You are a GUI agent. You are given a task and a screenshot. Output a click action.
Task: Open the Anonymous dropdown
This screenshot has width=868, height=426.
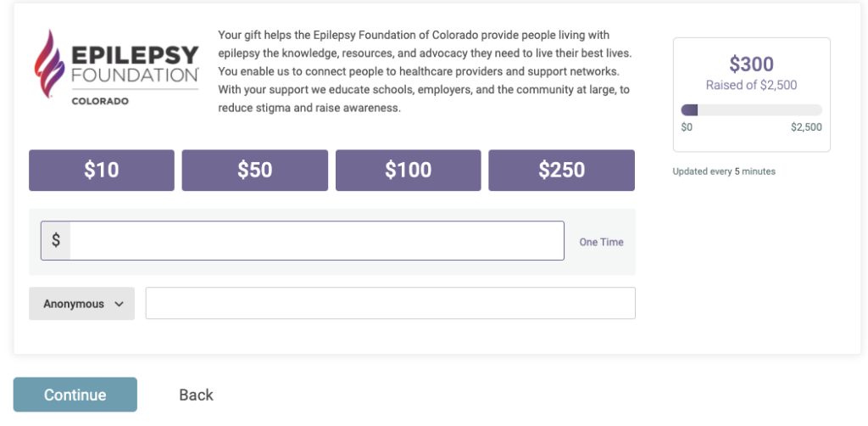(x=81, y=304)
